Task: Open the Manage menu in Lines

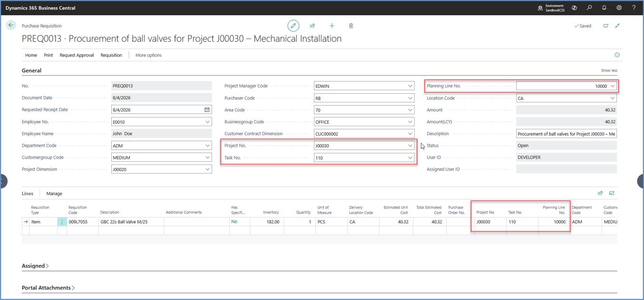Action: pos(54,193)
